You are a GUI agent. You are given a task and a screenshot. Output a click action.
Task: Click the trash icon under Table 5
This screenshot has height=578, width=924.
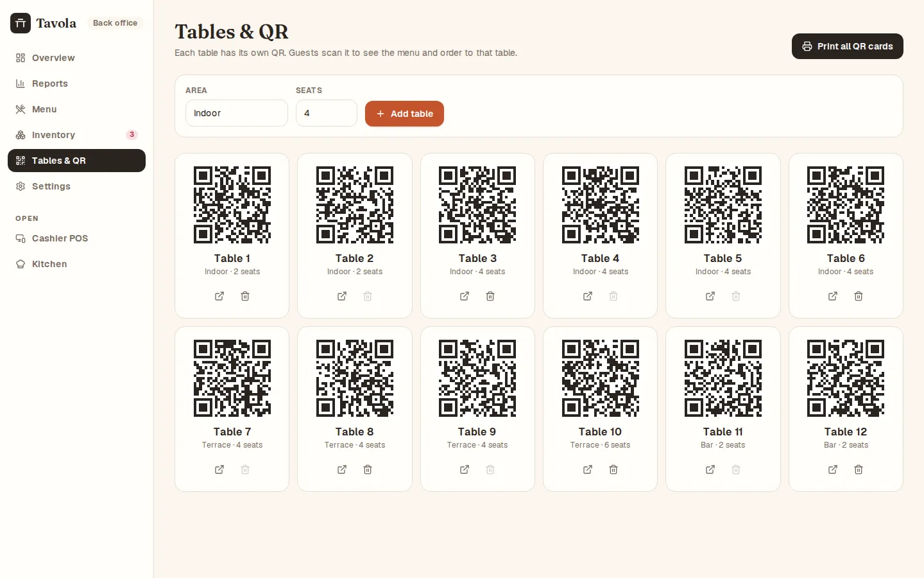click(x=736, y=296)
